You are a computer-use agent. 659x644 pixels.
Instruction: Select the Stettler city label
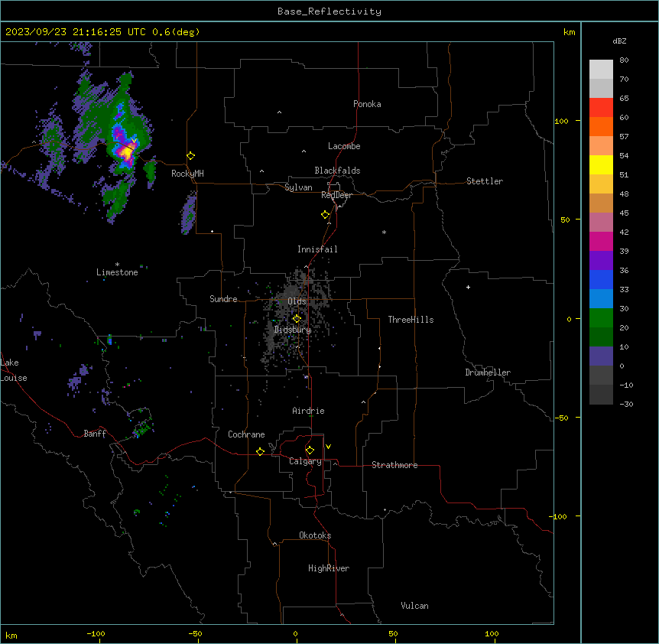click(x=485, y=181)
